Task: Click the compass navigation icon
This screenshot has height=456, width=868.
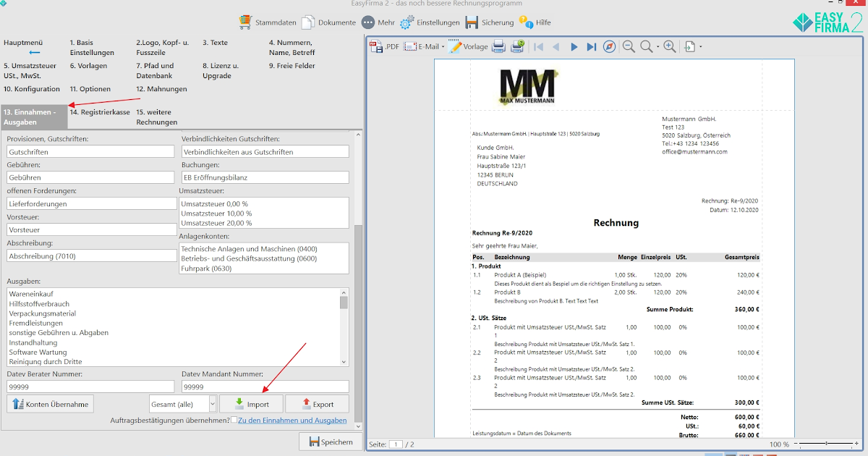Action: click(609, 46)
